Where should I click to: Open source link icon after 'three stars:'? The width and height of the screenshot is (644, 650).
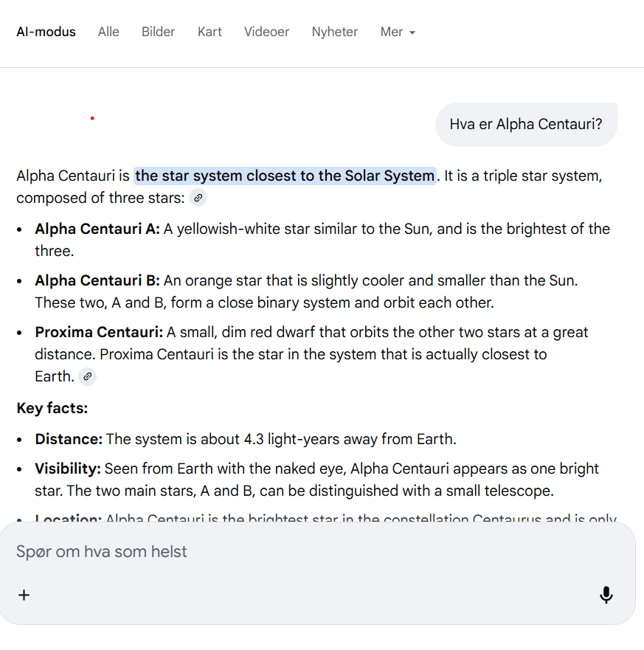198,198
